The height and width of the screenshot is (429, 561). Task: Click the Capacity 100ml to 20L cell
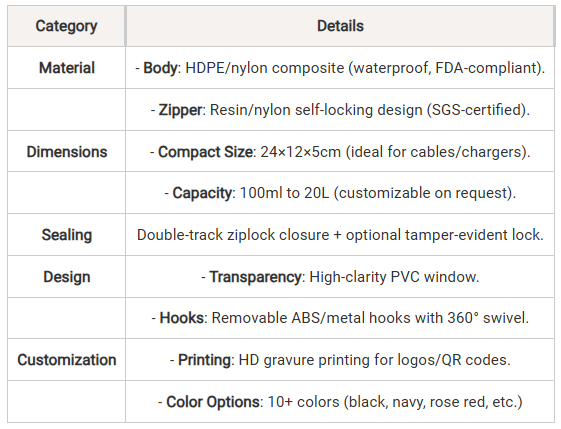coord(340,193)
